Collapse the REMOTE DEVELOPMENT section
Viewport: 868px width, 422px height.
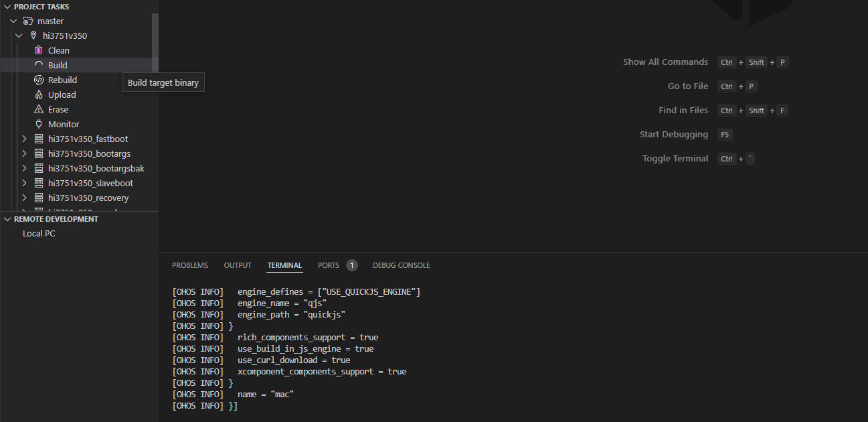[x=7, y=219]
